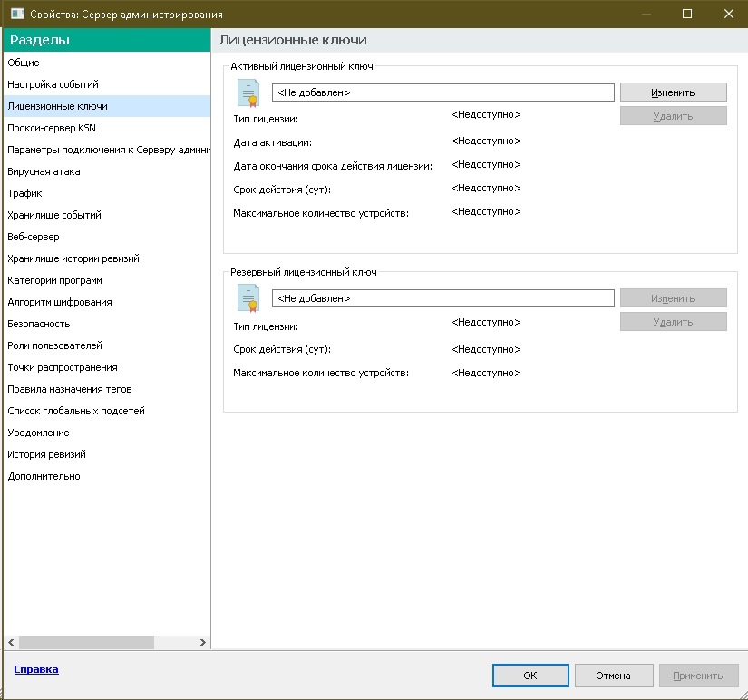Open the Алгоритм шифрования section

[x=60, y=302]
